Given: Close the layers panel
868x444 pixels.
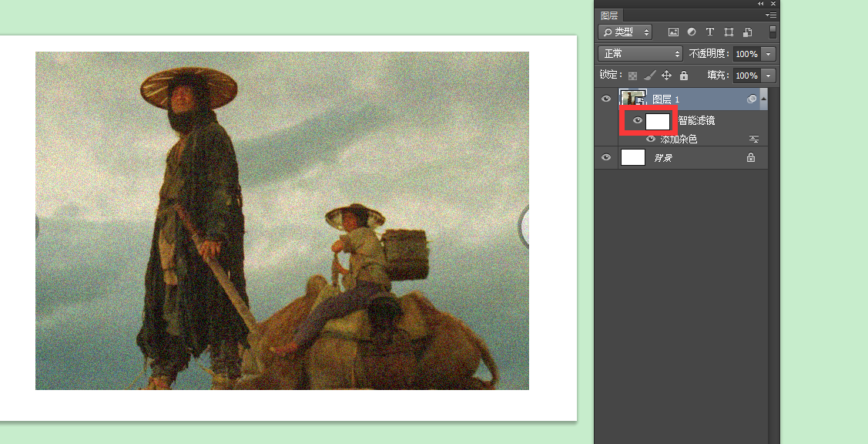Looking at the screenshot, I should click(x=772, y=3).
